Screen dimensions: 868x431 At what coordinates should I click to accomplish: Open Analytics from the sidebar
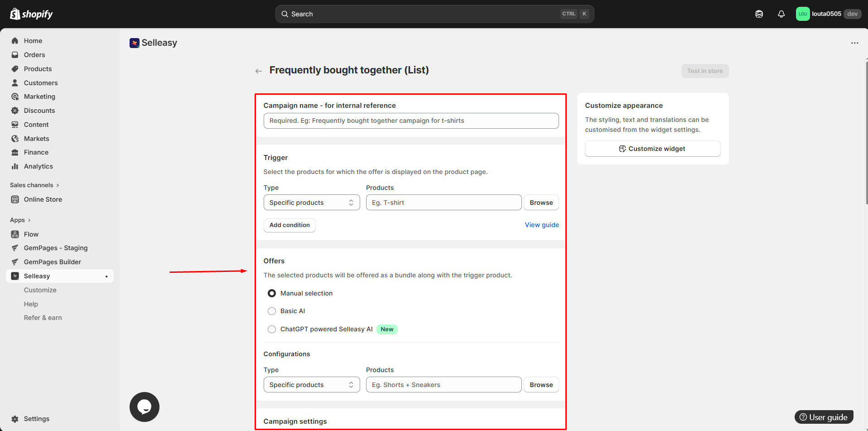click(x=38, y=166)
